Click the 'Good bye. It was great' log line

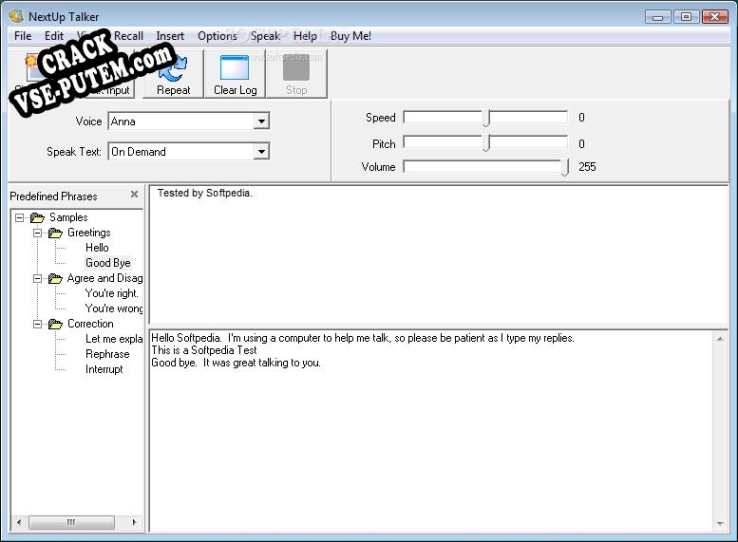(x=236, y=363)
